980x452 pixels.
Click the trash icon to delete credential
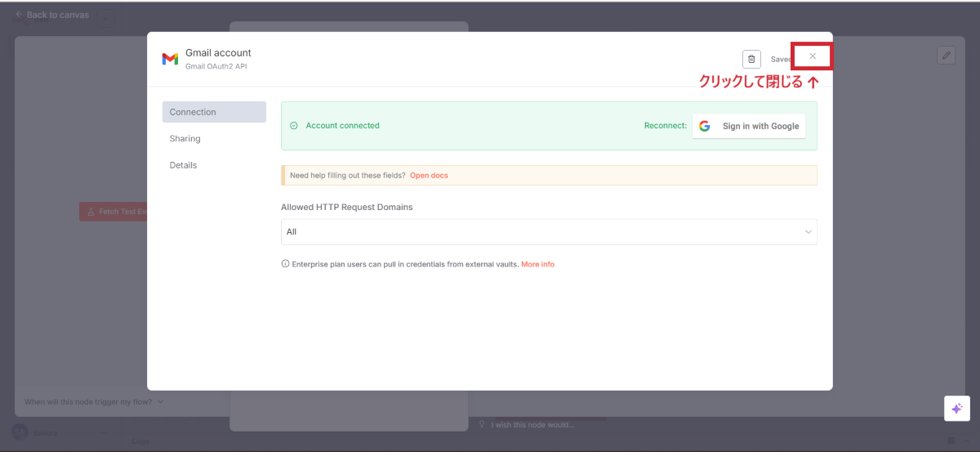[x=751, y=59]
